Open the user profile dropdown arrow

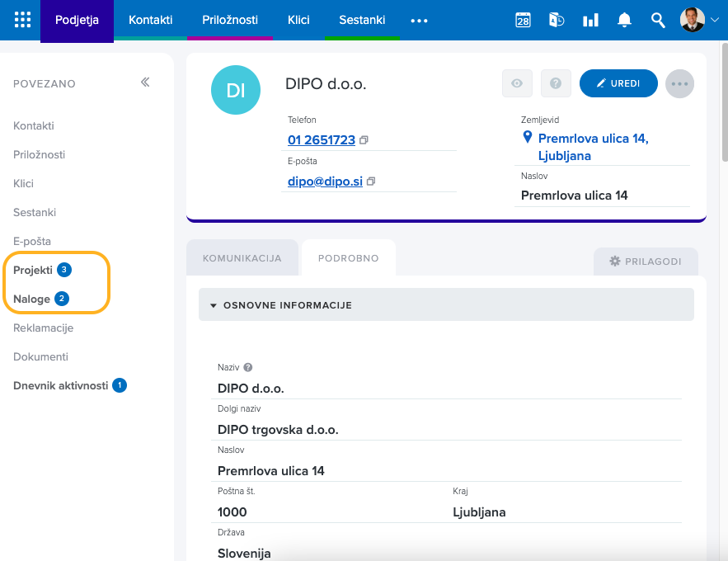pyautogui.click(x=714, y=20)
